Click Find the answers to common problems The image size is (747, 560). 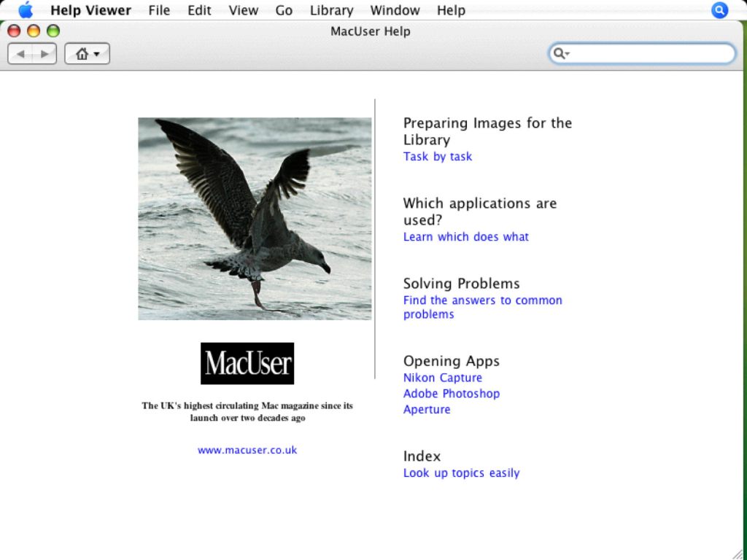(x=482, y=300)
